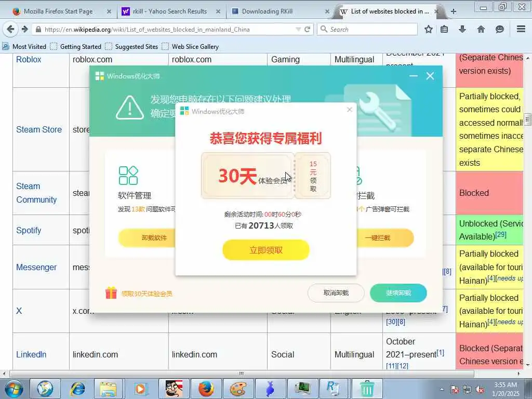Click the warning triangle icon in dialog
The image size is (532, 399).
[129, 107]
